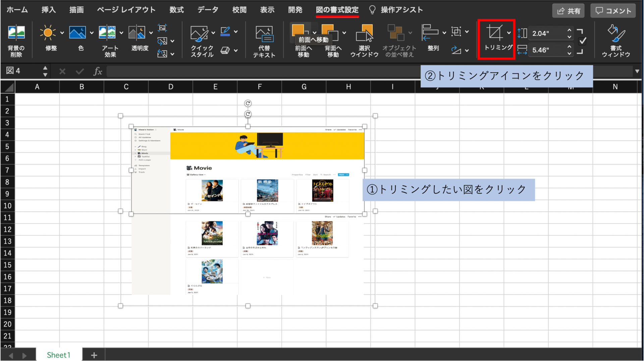The height and width of the screenshot is (361, 644).
Task: Expand the Align (整列) dropdown arrow
Action: click(x=444, y=33)
